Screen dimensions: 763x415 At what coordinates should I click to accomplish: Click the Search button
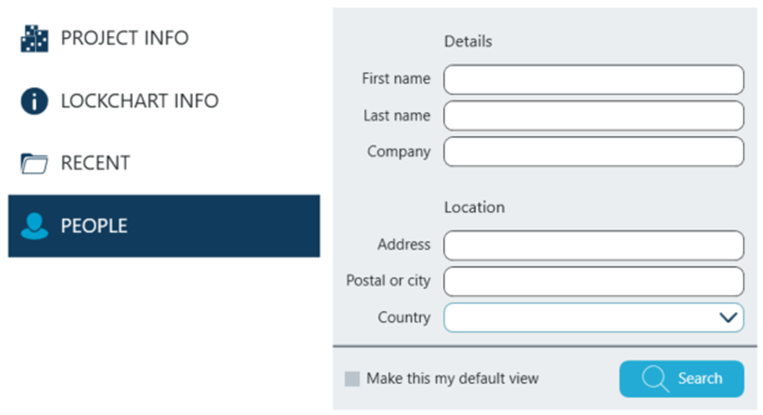pyautogui.click(x=681, y=379)
